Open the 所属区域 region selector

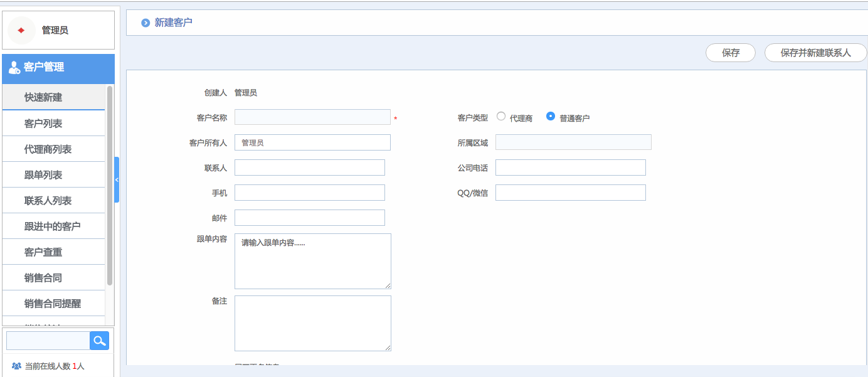573,142
